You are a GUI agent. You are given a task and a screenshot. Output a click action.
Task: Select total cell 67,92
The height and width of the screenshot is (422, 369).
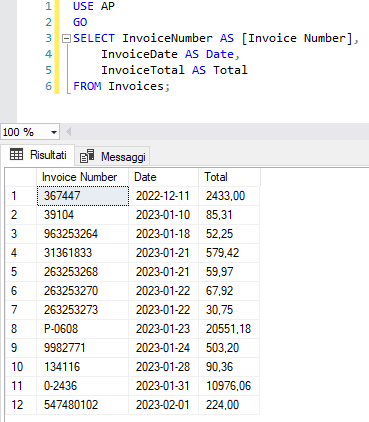click(229, 291)
